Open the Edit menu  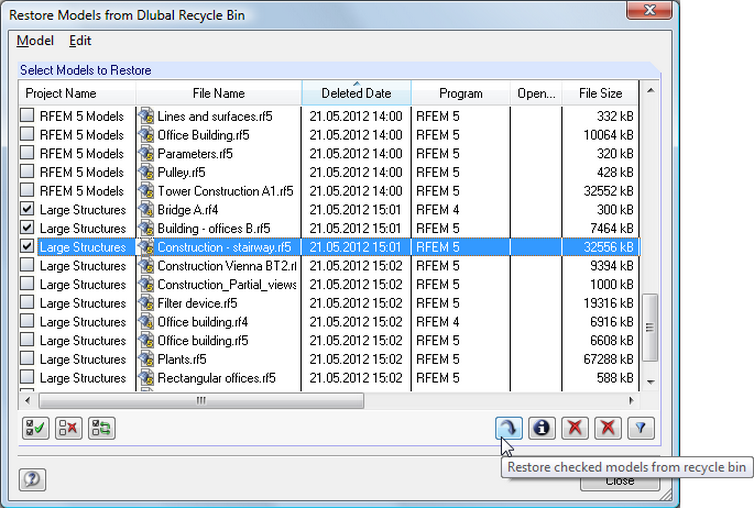[80, 41]
